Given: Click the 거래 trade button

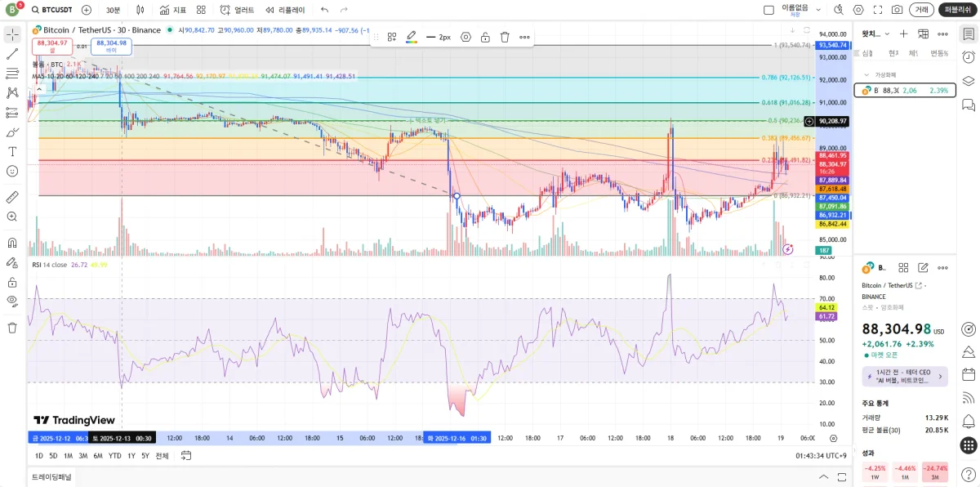Looking at the screenshot, I should coord(921,10).
